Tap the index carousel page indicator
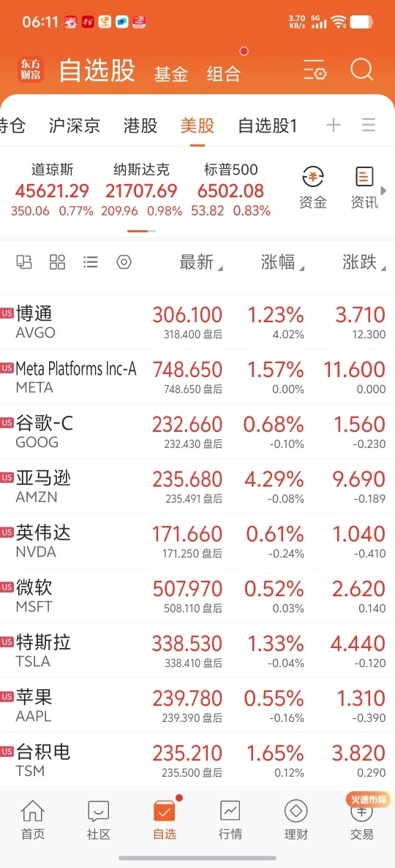 pos(141,231)
